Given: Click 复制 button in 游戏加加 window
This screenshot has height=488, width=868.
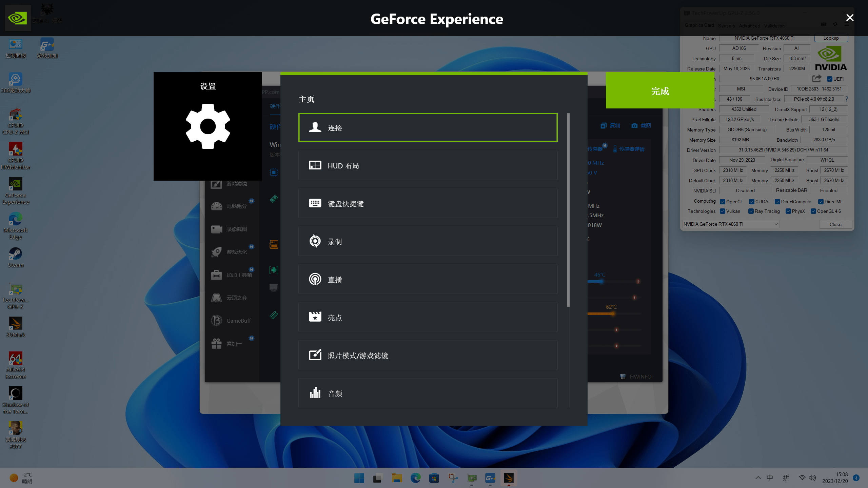Looking at the screenshot, I should pos(610,125).
